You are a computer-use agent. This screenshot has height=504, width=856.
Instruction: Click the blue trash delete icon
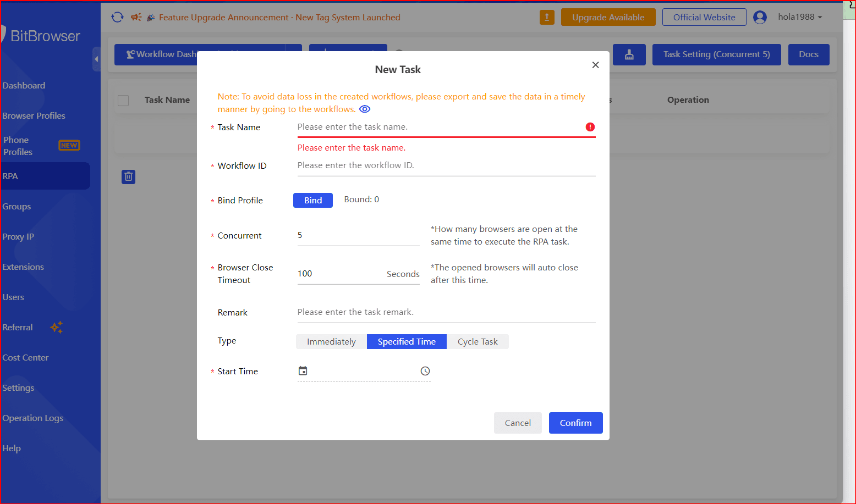[x=128, y=176]
